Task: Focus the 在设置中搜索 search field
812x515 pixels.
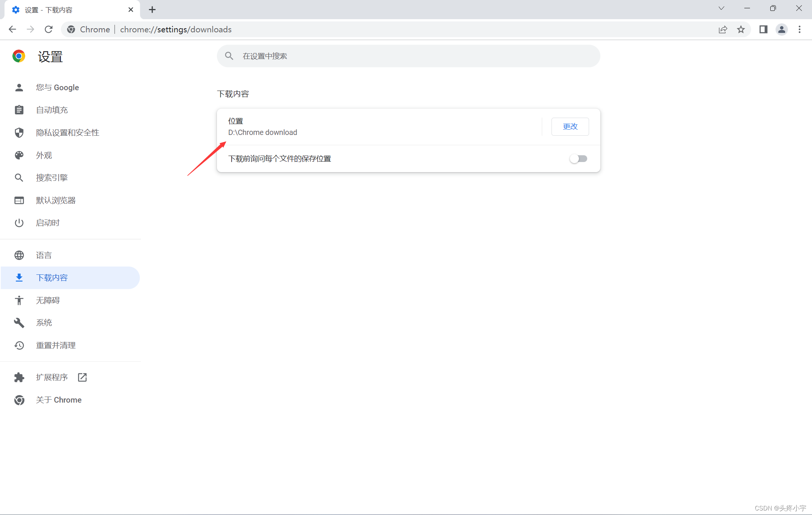Action: [x=408, y=56]
